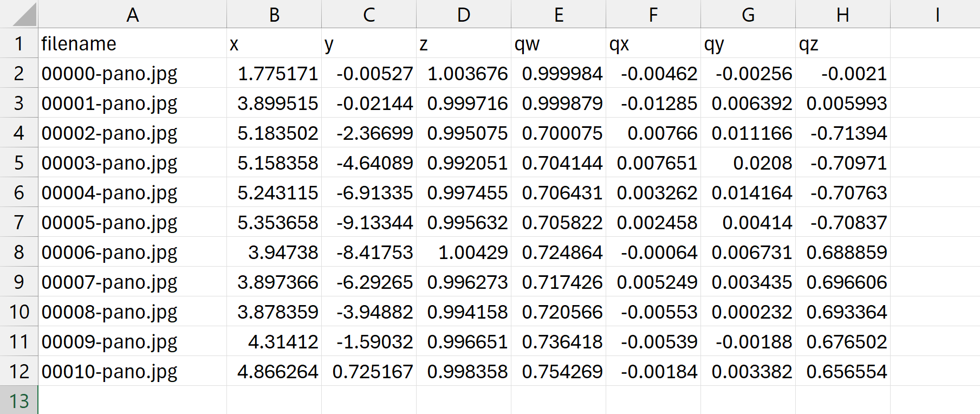Select column H header
Image resolution: width=980 pixels, height=414 pixels.
pos(843,14)
